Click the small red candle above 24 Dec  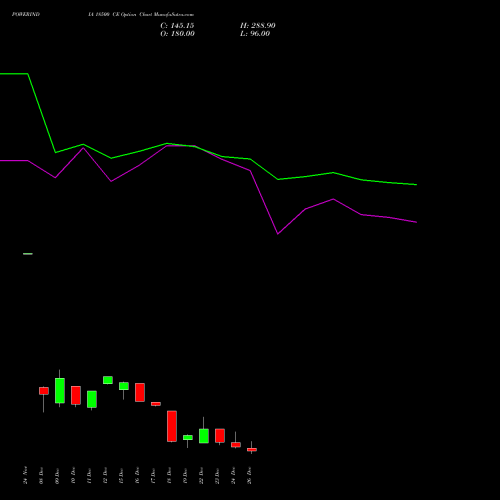point(236,445)
